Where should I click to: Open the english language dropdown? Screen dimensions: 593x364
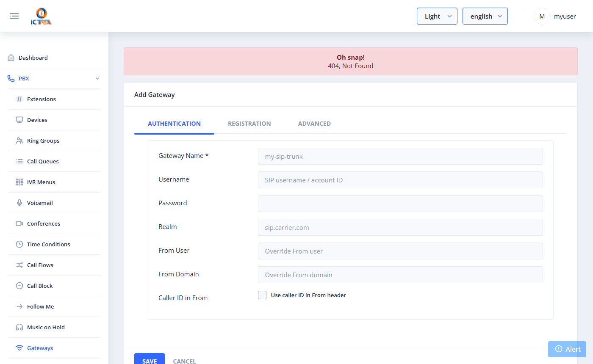(x=485, y=16)
